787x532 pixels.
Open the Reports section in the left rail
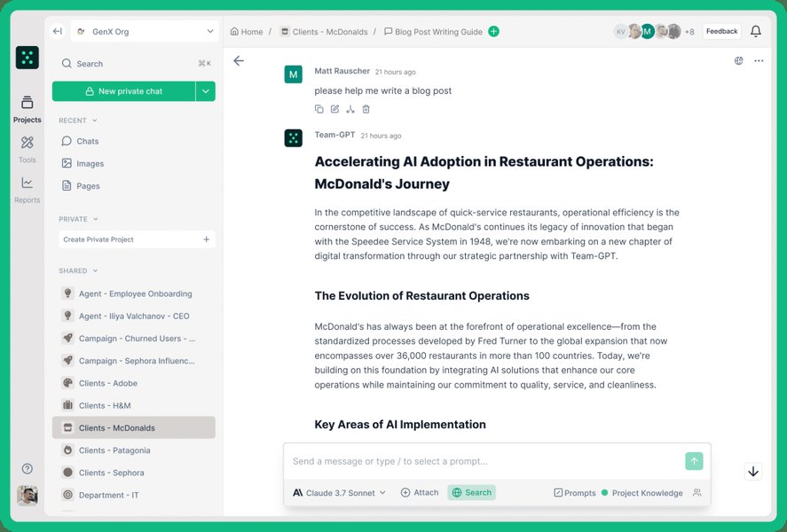(28, 190)
